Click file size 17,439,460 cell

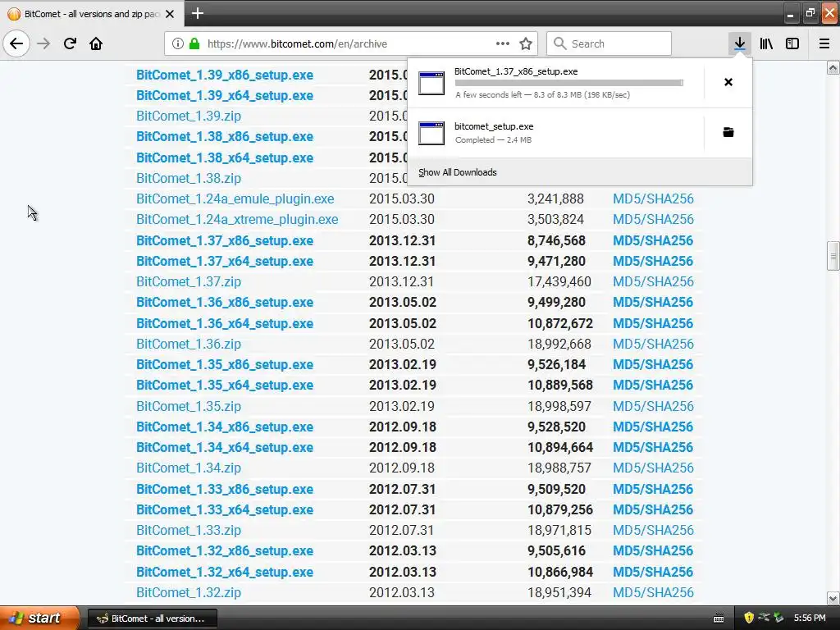559,281
